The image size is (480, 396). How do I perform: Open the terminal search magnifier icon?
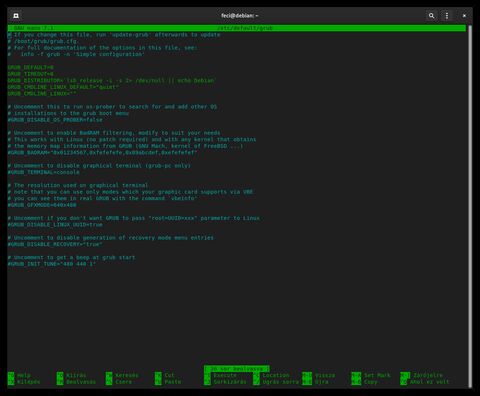pyautogui.click(x=431, y=16)
